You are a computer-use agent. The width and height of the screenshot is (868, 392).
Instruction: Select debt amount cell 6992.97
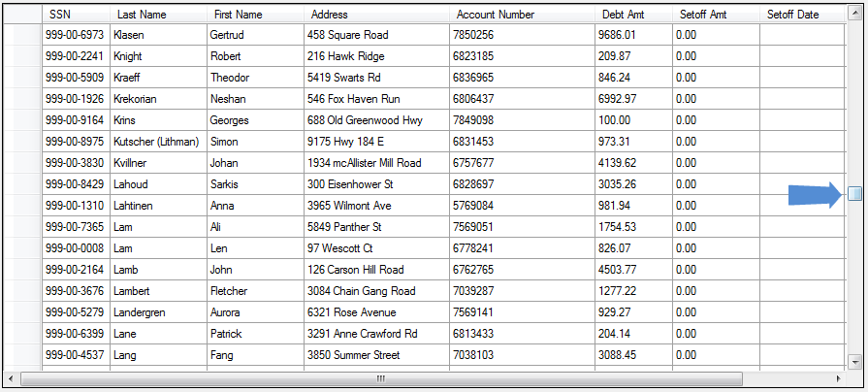pyautogui.click(x=634, y=99)
